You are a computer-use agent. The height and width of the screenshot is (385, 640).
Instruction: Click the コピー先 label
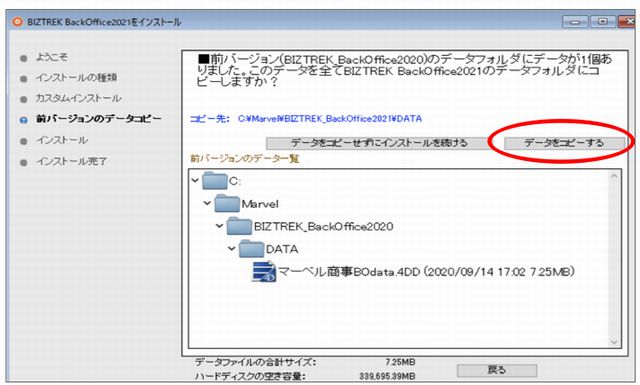[x=209, y=119]
